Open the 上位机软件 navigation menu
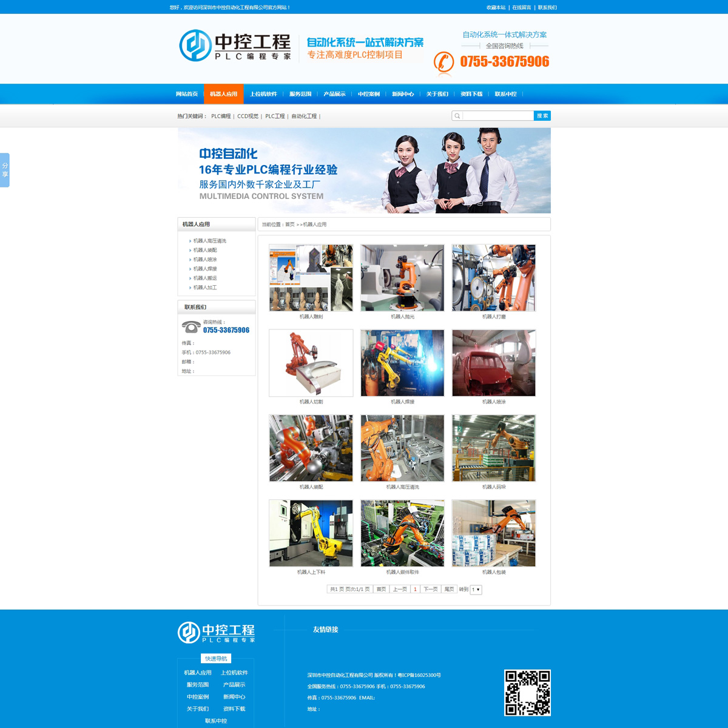The width and height of the screenshot is (728, 728). (x=263, y=94)
